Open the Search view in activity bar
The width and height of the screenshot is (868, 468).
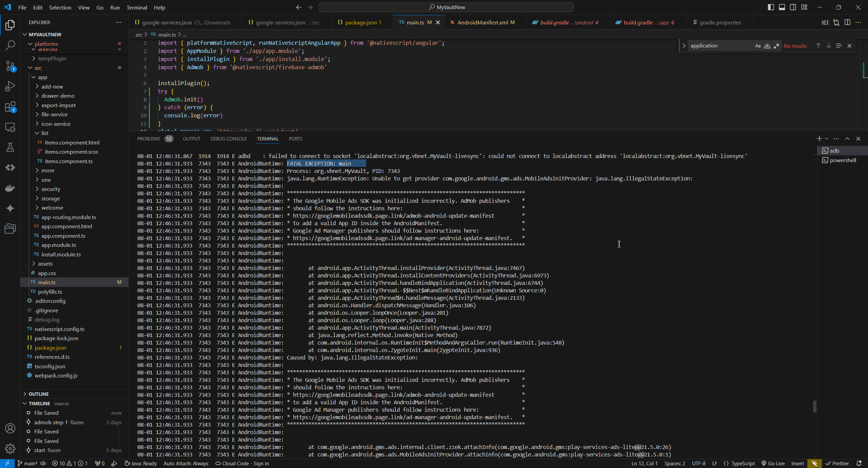click(x=10, y=45)
